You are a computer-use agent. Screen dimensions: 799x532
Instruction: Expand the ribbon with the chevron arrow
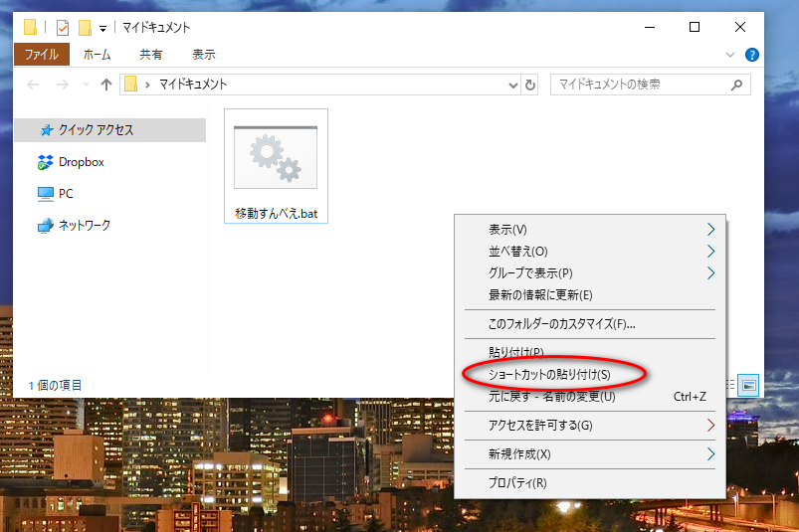(731, 55)
